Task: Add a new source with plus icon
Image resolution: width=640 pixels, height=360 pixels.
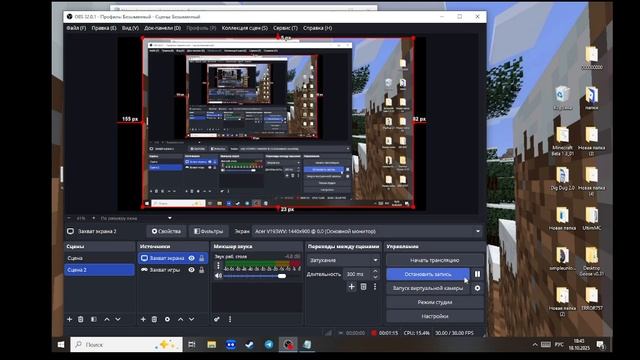Action: click(x=143, y=319)
